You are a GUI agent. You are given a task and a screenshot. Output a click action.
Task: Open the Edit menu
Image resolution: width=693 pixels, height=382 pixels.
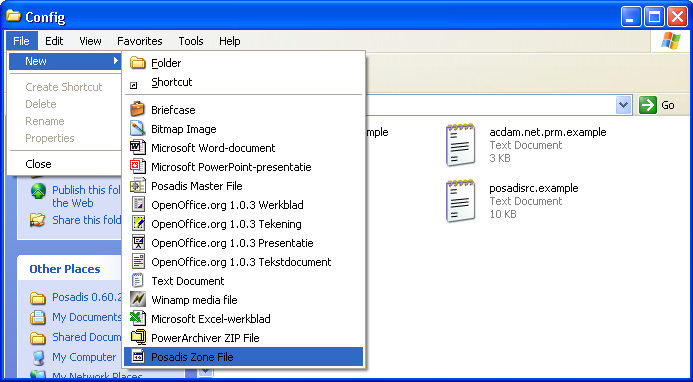tap(54, 41)
